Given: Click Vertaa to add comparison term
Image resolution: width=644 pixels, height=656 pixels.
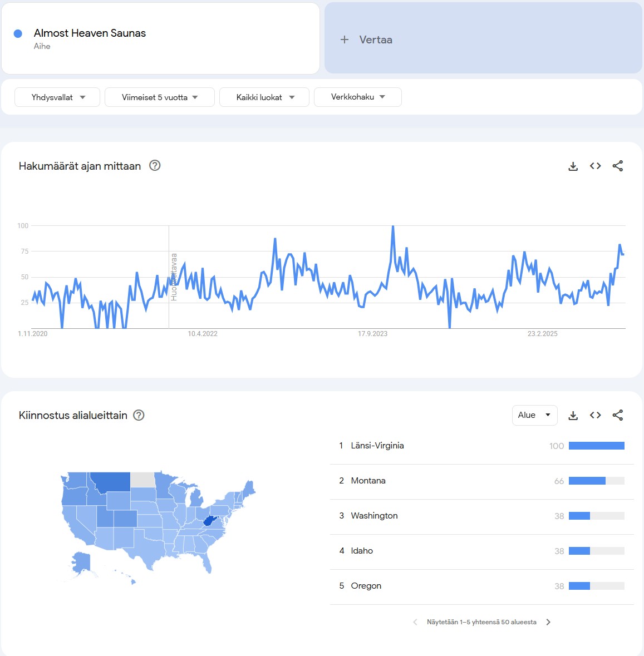Looking at the screenshot, I should pos(367,40).
